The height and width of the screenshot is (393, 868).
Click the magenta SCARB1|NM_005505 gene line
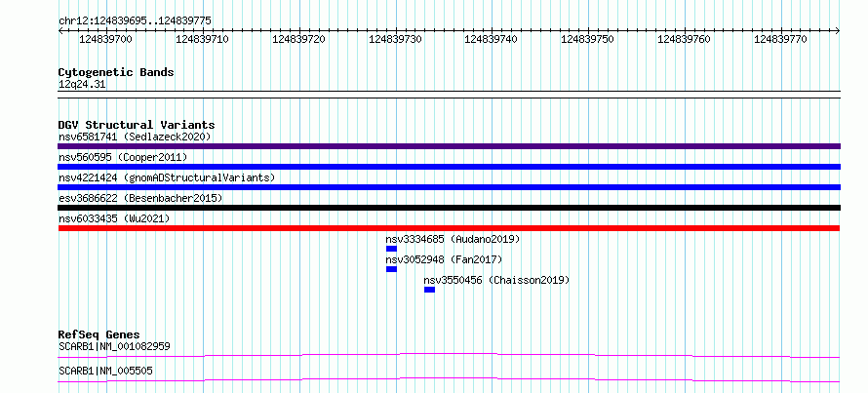[449, 379]
